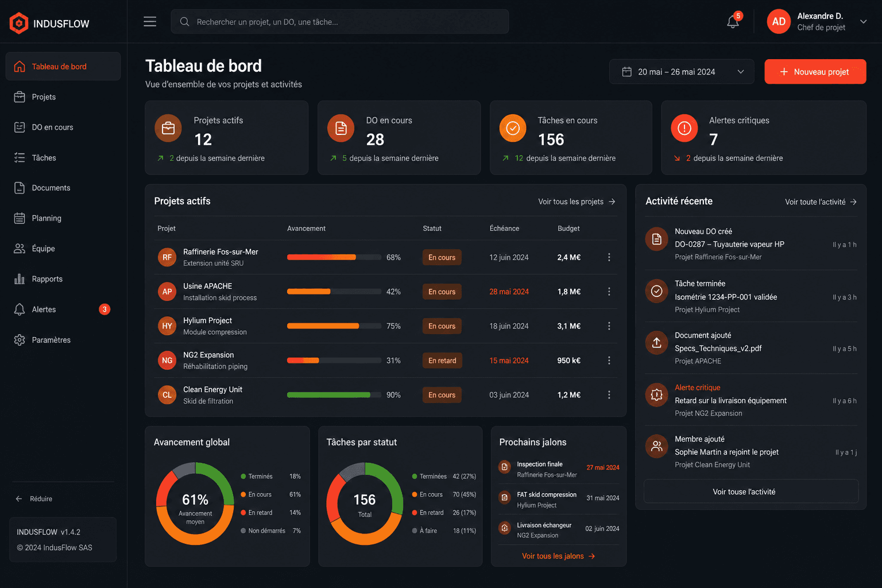Click the Alertes critiques warning icon
Image resolution: width=882 pixels, height=588 pixels.
coord(684,129)
